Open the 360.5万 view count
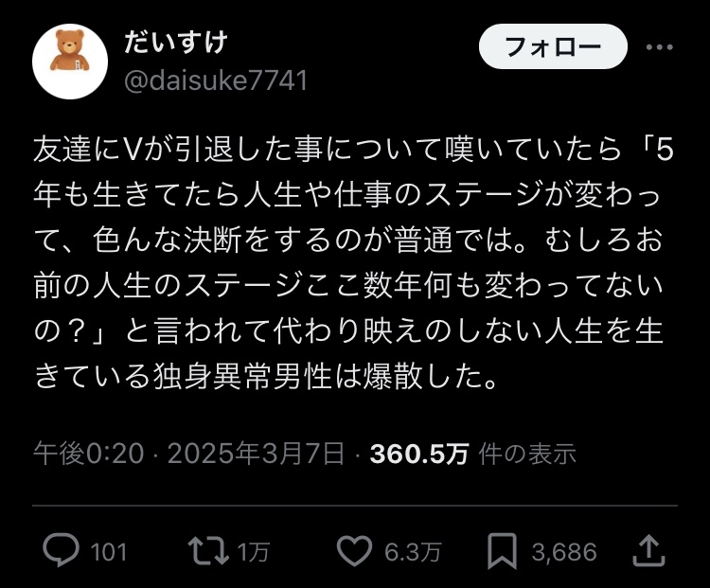Viewport: 710px width, 588px height. click(x=419, y=454)
